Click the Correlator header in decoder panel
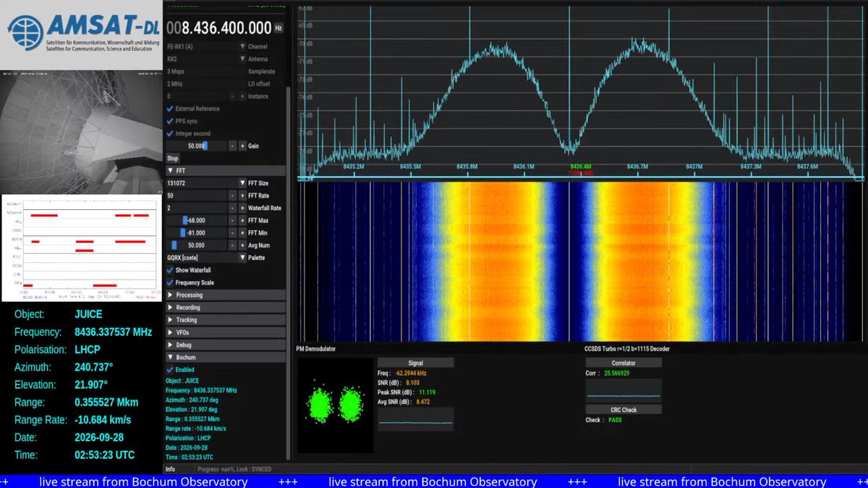Viewport: 868px width, 488px height. 624,363
